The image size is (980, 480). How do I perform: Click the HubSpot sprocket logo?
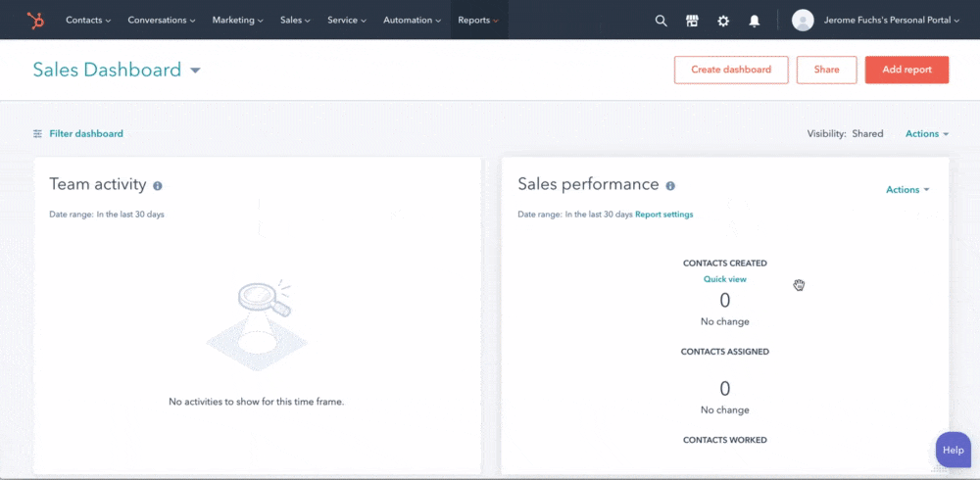pyautogui.click(x=34, y=20)
